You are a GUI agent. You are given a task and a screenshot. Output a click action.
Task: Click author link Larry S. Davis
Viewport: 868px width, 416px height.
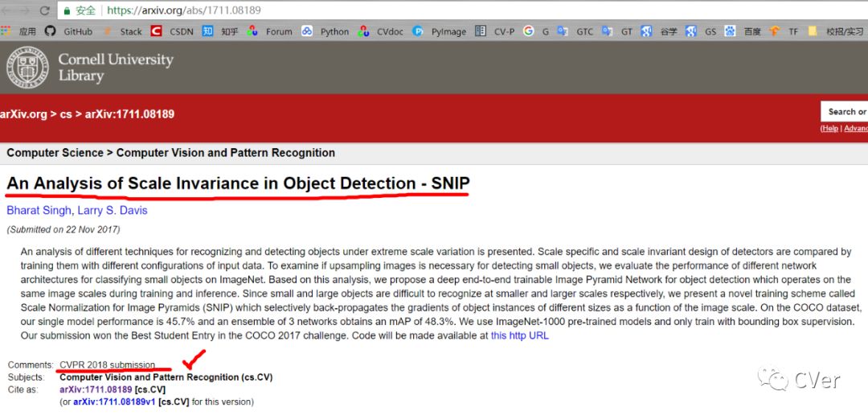[x=113, y=211]
